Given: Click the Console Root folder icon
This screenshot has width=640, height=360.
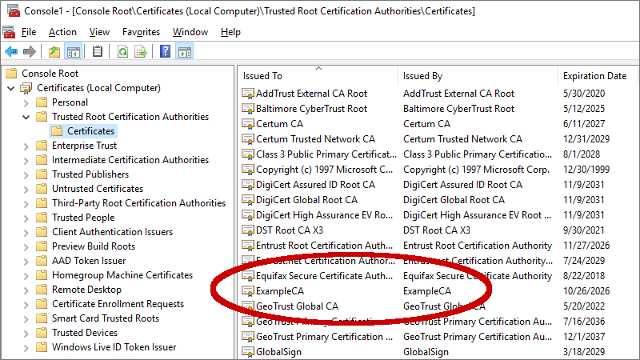Looking at the screenshot, I should (x=11, y=73).
